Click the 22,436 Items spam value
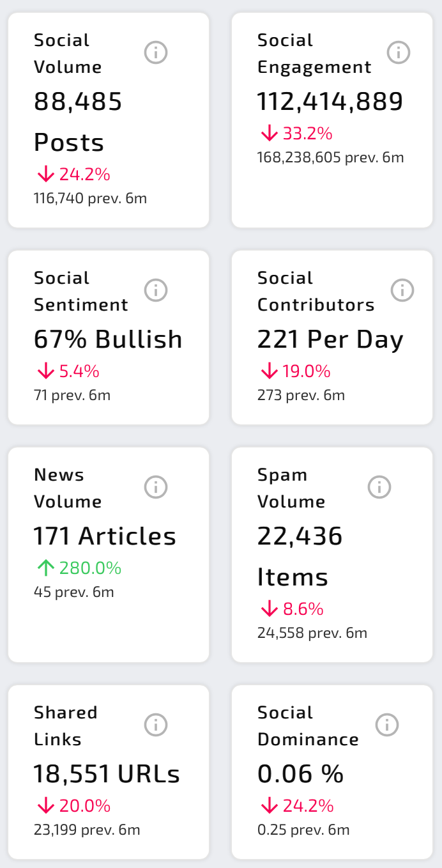442x868 pixels. (x=300, y=556)
